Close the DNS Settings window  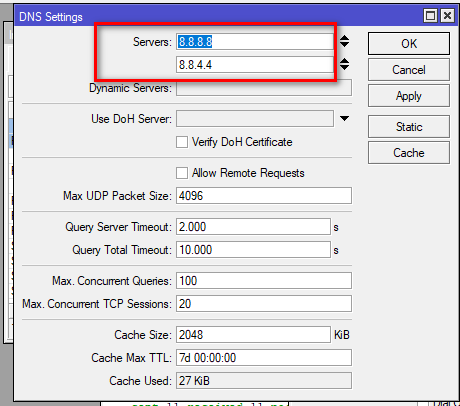point(447,16)
